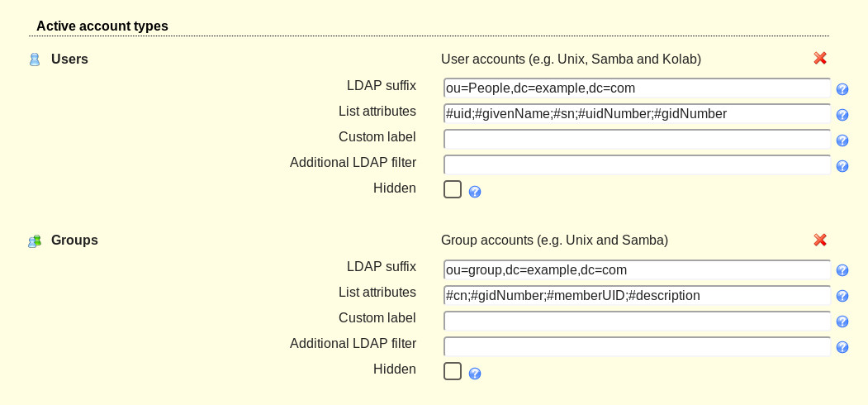Open help for Groups LDAP suffix
Screen dimensions: 868x405
pyautogui.click(x=842, y=270)
